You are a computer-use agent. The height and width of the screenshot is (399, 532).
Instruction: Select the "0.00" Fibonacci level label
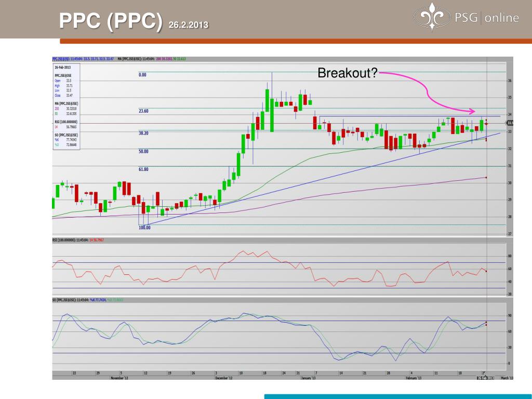pyautogui.click(x=142, y=75)
